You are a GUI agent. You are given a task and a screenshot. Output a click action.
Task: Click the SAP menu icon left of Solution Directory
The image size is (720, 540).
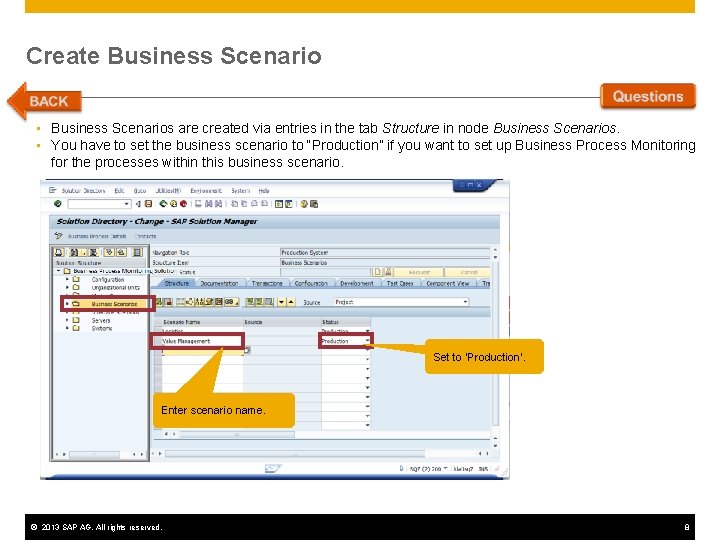click(x=52, y=190)
